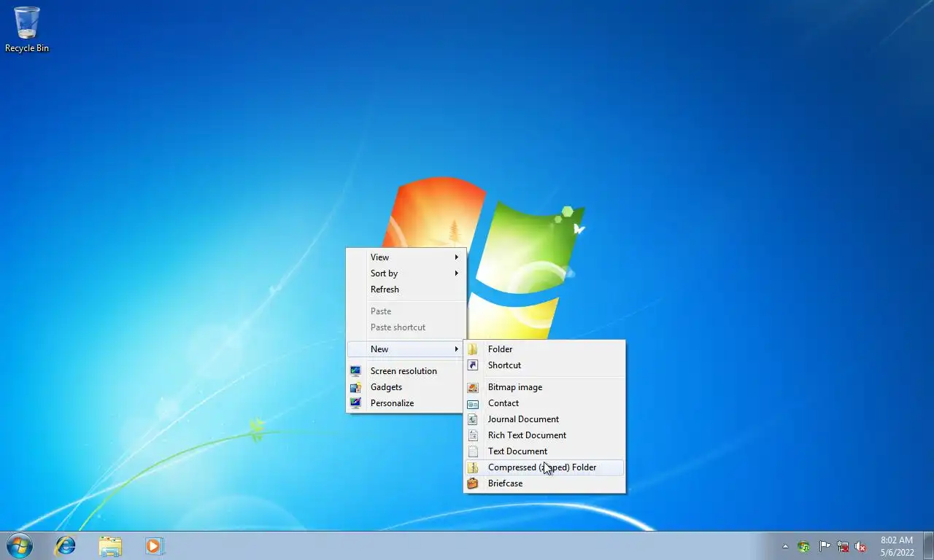Image resolution: width=934 pixels, height=560 pixels.
Task: Click the Rich Text Document icon
Action: (x=473, y=435)
